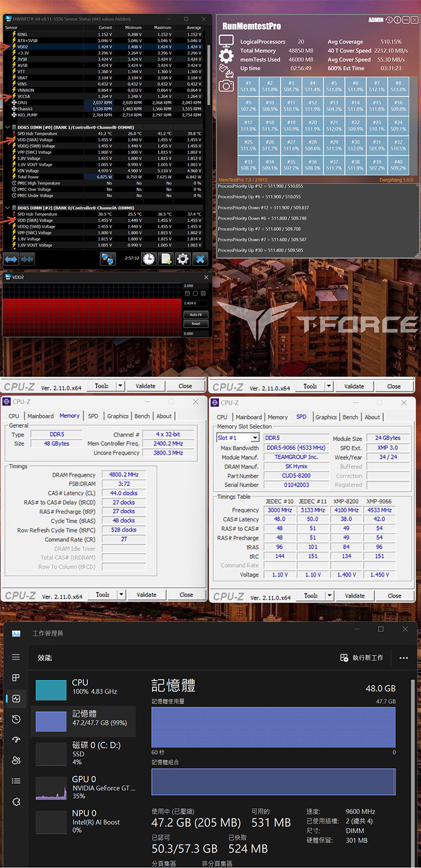The image size is (421, 868).
Task: Open Task Manager Processes sidebar icon
Action: (16, 678)
